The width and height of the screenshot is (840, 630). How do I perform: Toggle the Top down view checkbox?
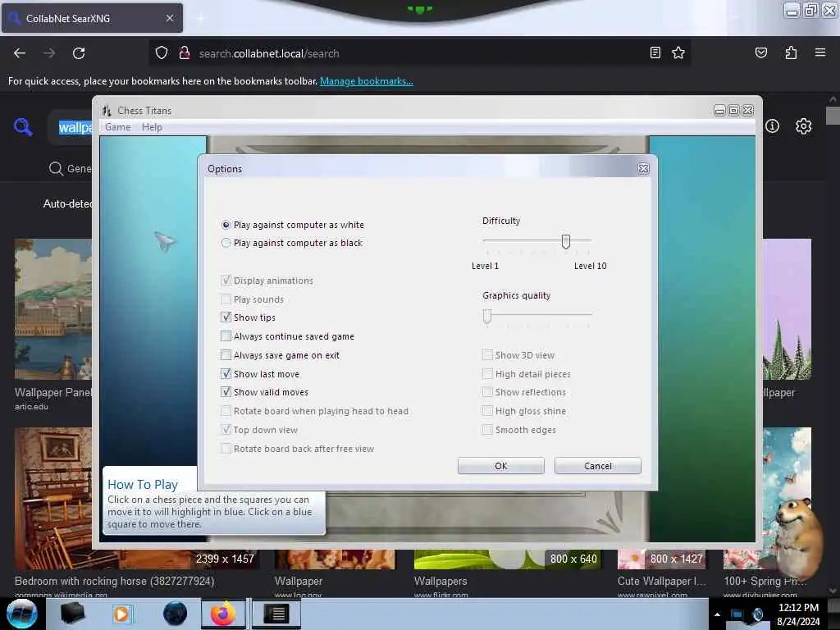(x=226, y=430)
